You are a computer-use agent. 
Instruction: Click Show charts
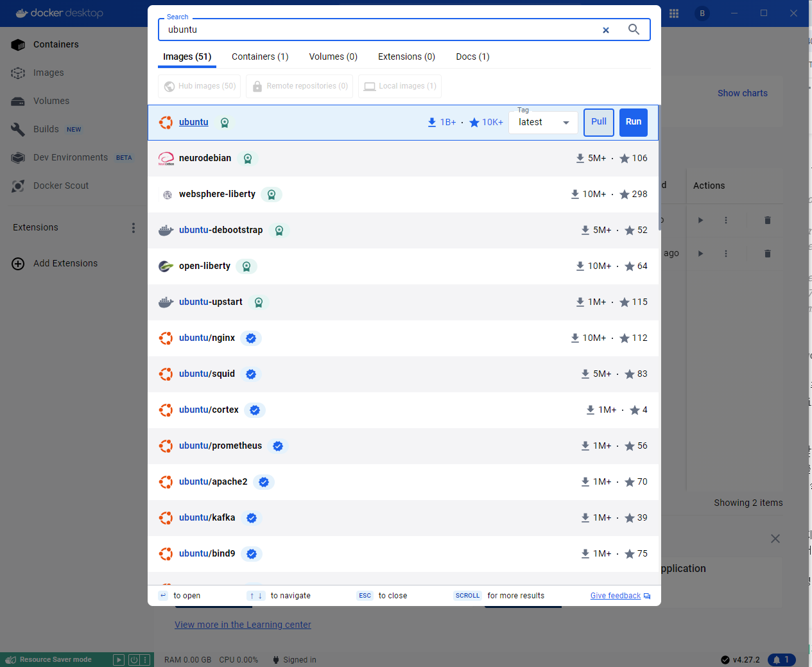click(x=742, y=93)
